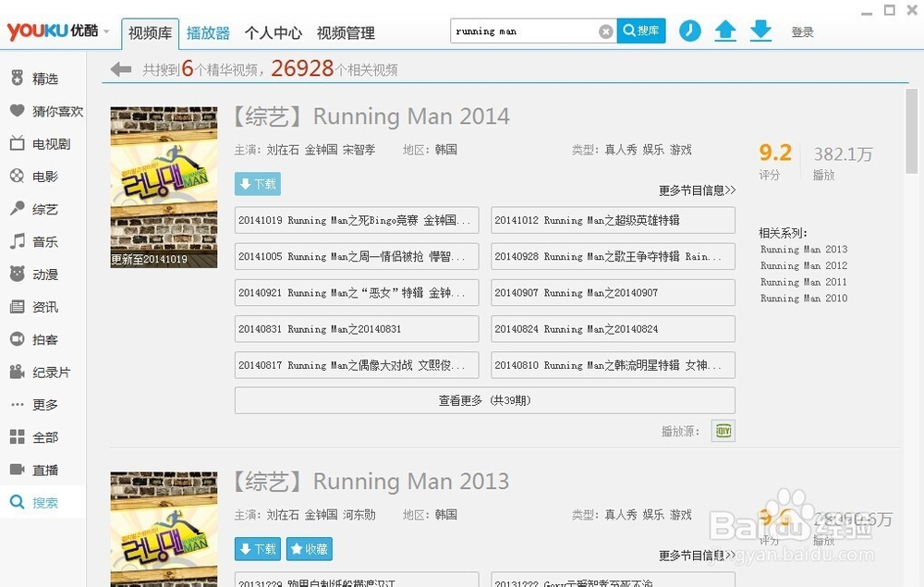Click the Running Man 2014 poster thumbnail
The height and width of the screenshot is (587, 924).
pyautogui.click(x=164, y=188)
